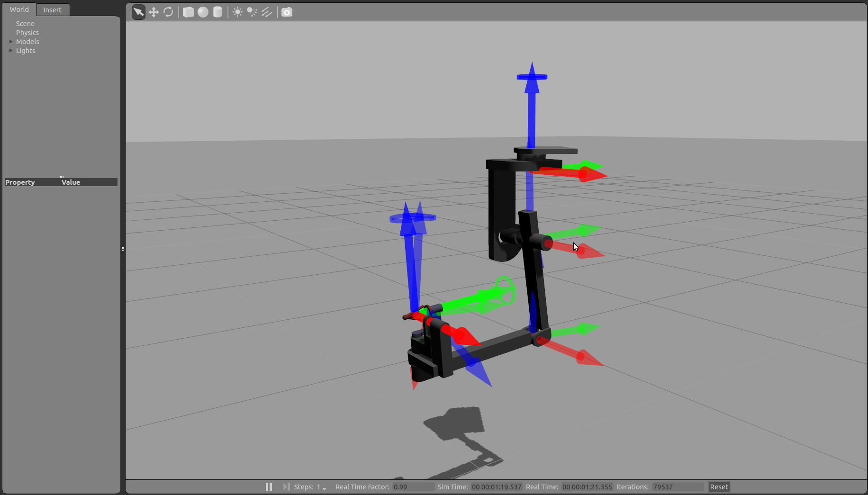Click the Sim Time value field
Screen dimensions: 868x495
point(497,487)
